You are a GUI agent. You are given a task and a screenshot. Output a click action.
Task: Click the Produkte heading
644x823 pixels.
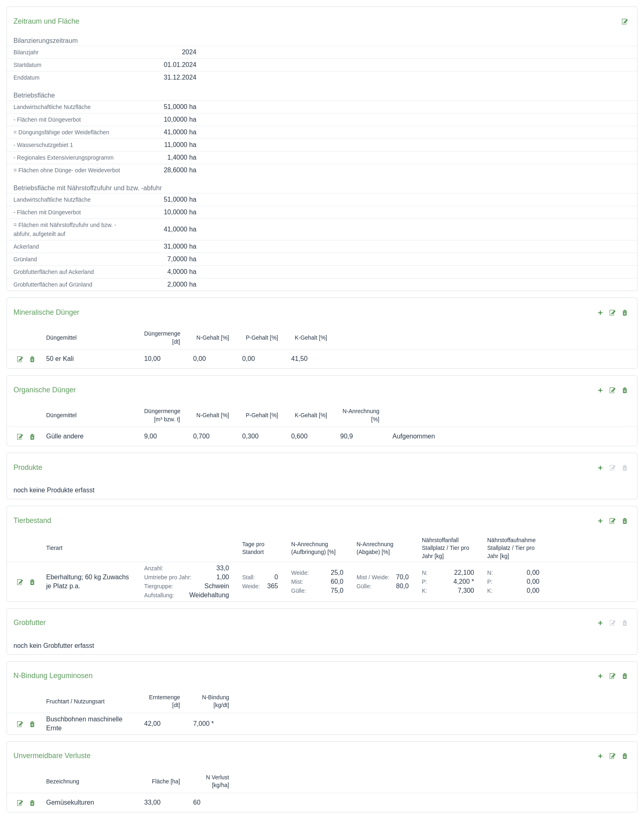[x=28, y=467]
